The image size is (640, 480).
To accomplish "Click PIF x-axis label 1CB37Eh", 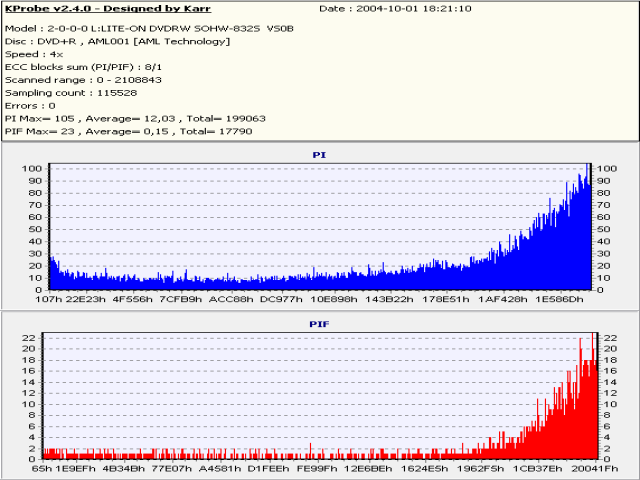I will (537, 469).
